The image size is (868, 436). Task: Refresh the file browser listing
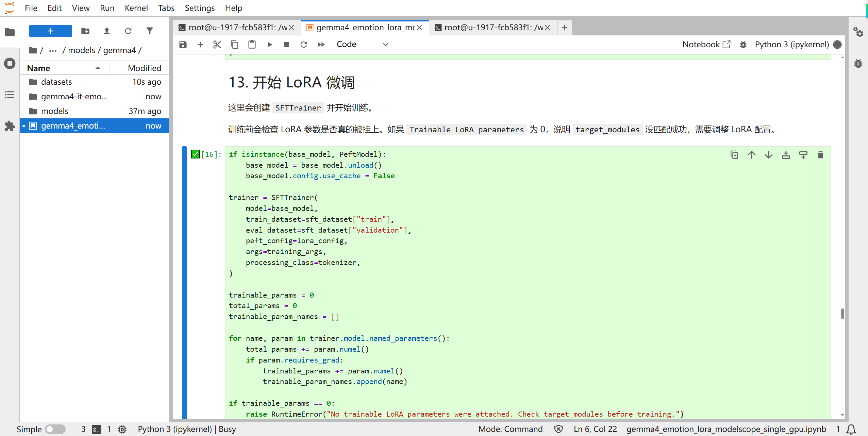click(128, 31)
